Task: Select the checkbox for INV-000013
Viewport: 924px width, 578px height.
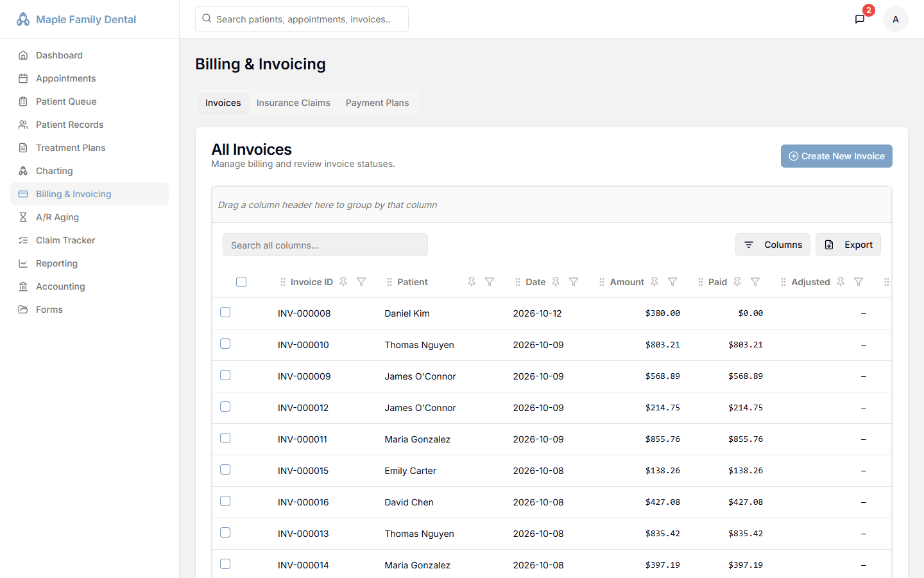Action: [225, 532]
